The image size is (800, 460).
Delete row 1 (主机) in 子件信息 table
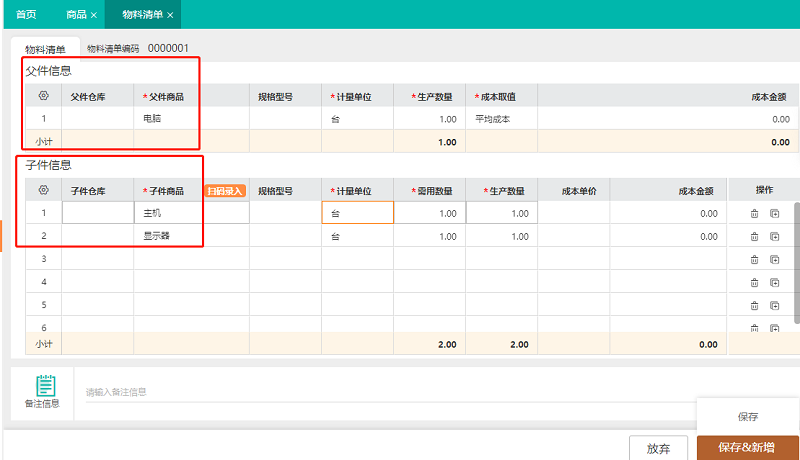[x=755, y=213]
